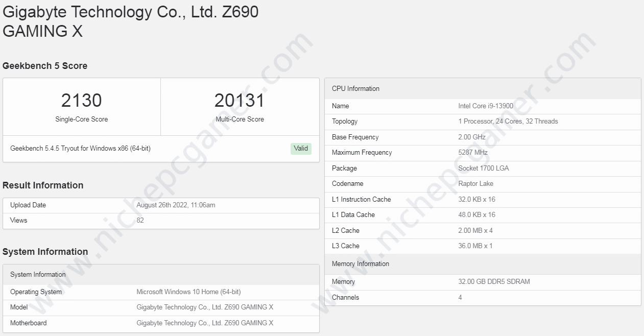Click the Memory Information section header

pyautogui.click(x=360, y=264)
